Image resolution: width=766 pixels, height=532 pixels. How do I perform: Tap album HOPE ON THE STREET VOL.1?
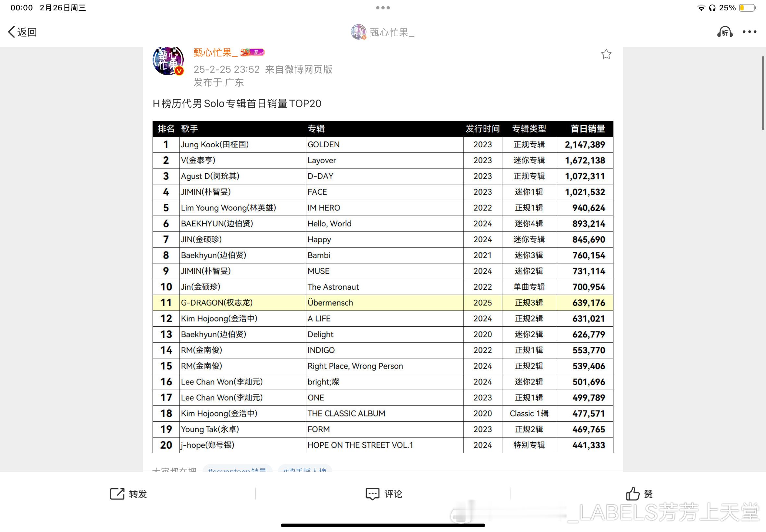(385, 445)
